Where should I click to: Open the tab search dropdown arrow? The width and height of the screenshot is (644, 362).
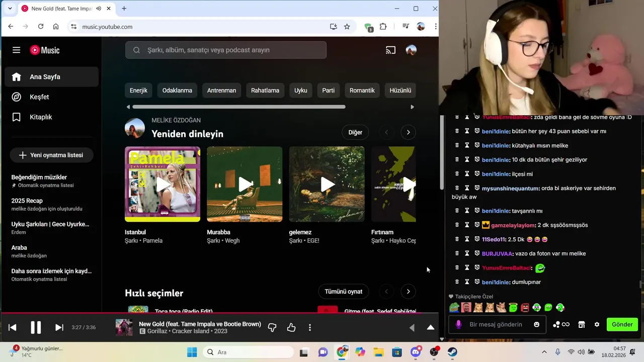click(10, 9)
